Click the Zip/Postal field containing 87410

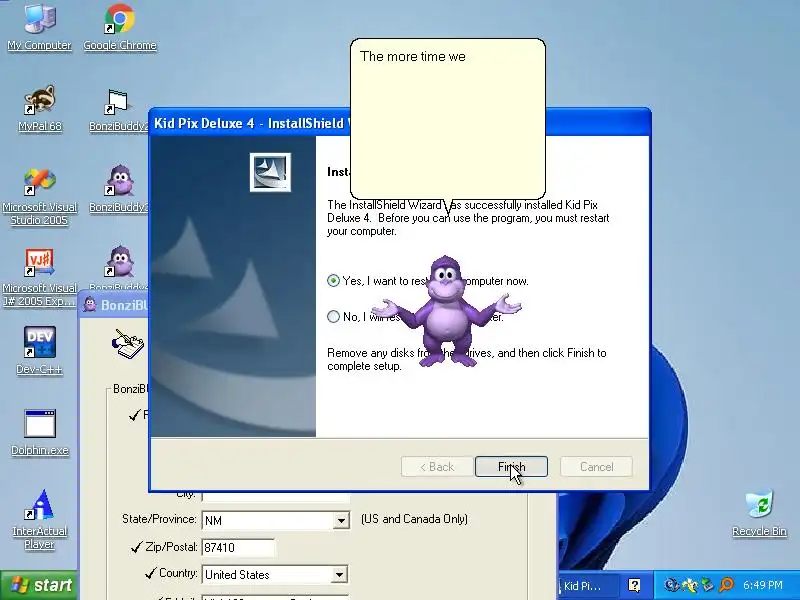coord(238,547)
